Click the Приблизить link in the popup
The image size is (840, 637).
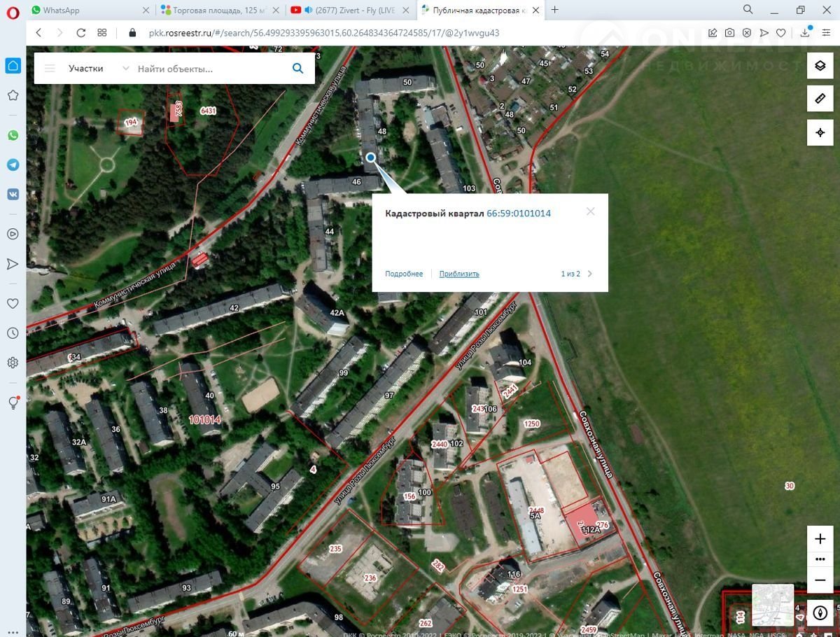coord(459,274)
